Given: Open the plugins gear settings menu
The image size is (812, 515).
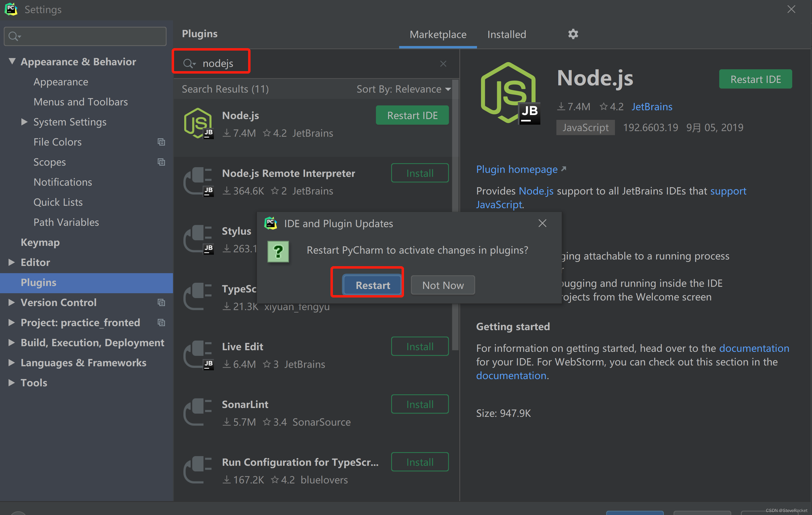Looking at the screenshot, I should (573, 34).
